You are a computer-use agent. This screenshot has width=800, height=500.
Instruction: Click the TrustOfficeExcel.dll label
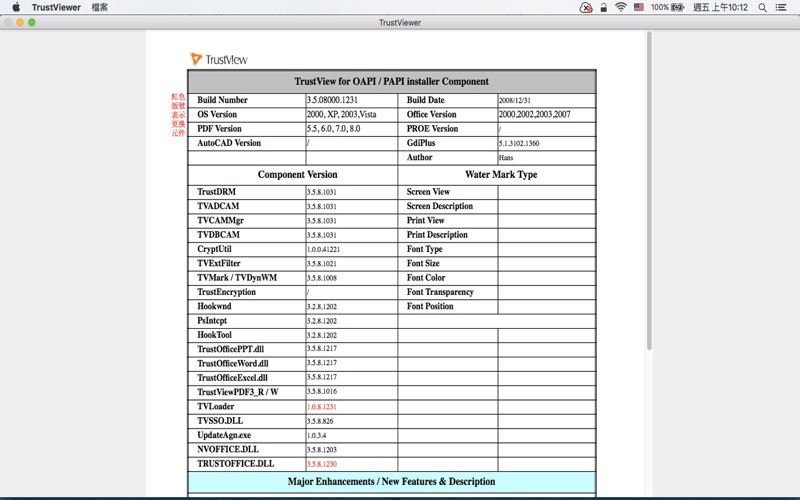pyautogui.click(x=232, y=378)
